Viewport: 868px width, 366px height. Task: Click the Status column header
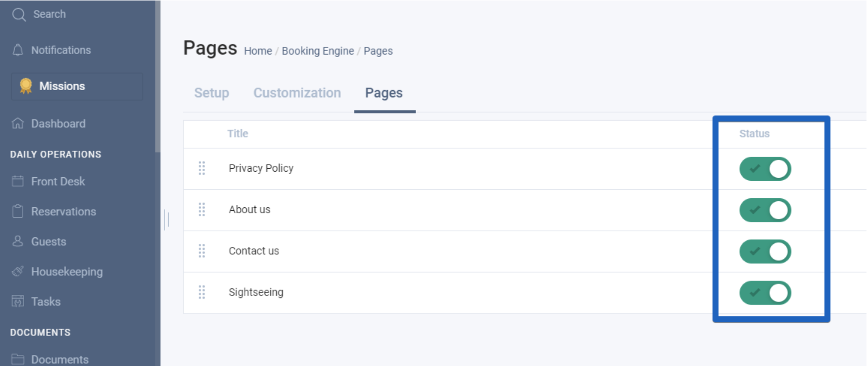754,134
